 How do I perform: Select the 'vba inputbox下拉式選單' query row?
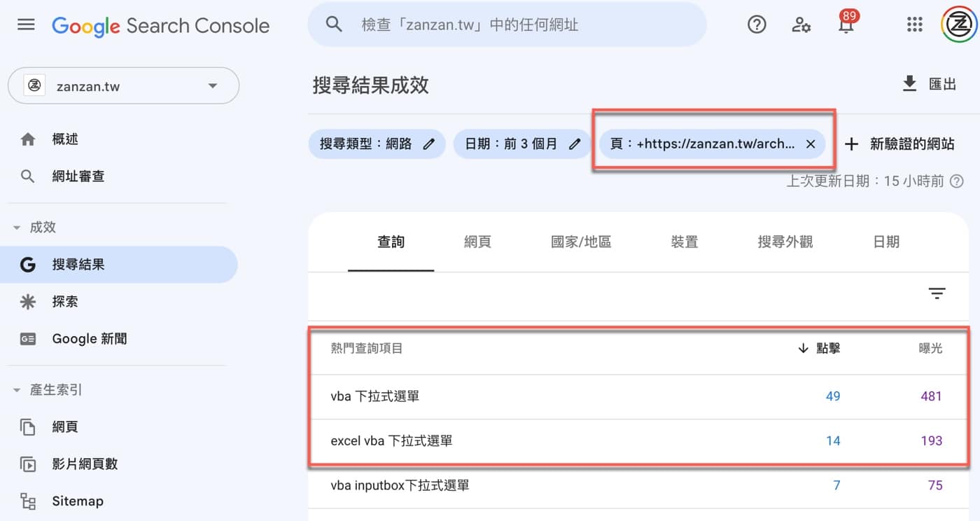tap(638, 485)
